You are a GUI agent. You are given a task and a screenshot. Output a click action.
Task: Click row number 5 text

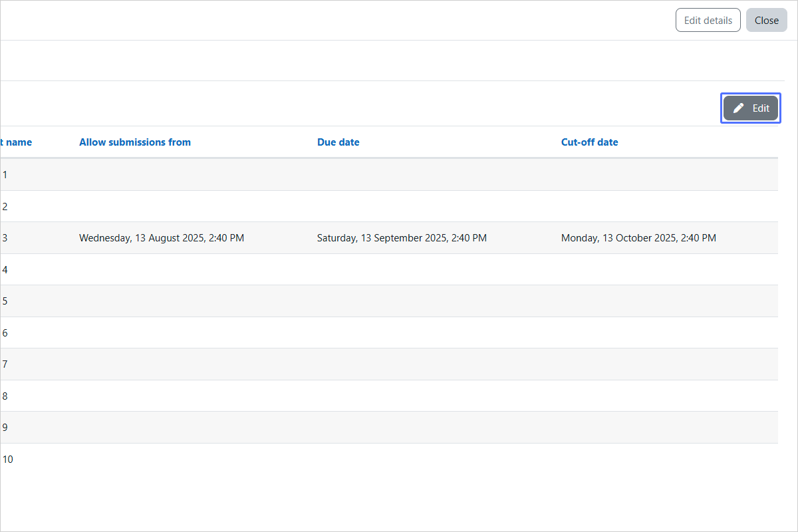(5, 301)
